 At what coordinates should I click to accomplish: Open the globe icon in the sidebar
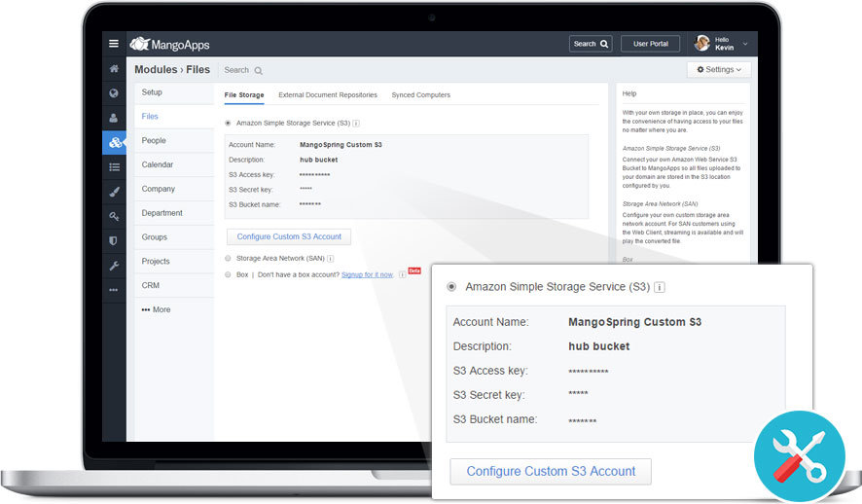click(x=114, y=92)
